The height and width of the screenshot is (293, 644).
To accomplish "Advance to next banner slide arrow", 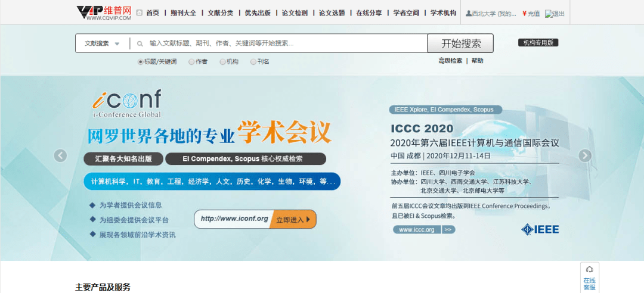I will (x=585, y=155).
